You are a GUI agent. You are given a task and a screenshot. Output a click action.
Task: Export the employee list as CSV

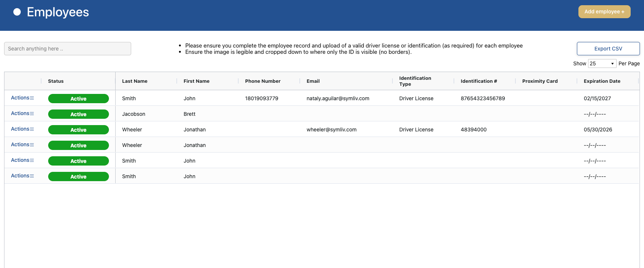click(608, 49)
